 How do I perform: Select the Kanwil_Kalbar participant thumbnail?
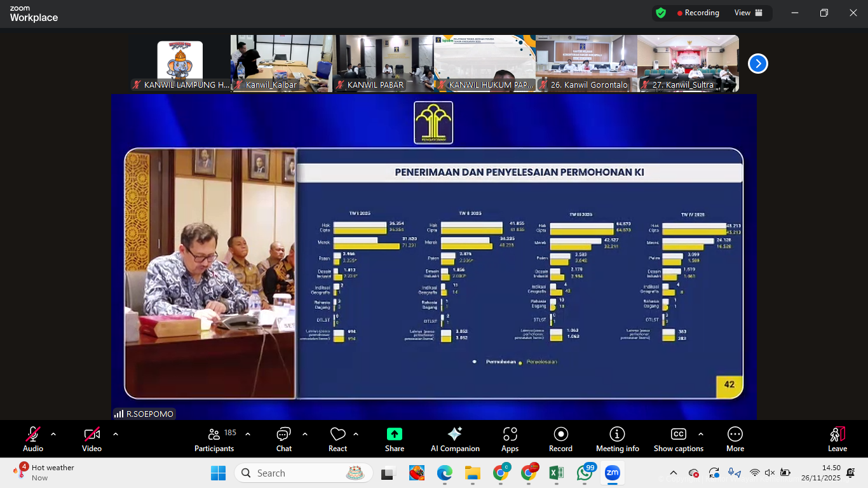pyautogui.click(x=281, y=64)
